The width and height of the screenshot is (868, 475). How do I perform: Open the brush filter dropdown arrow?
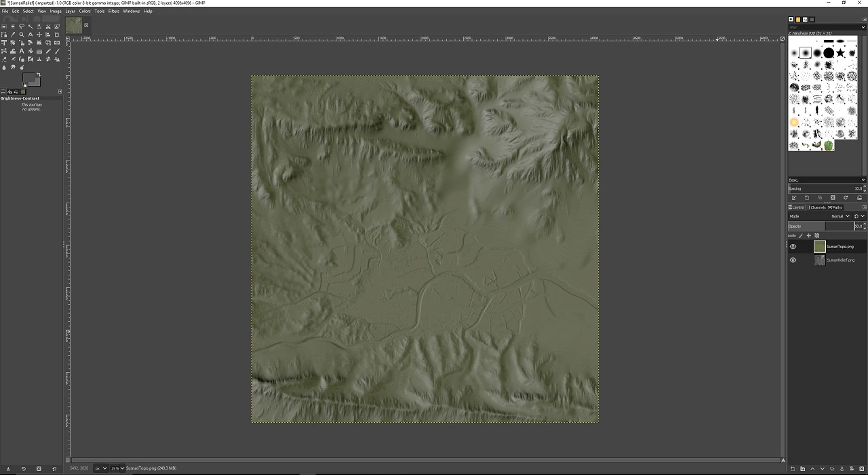863,27
